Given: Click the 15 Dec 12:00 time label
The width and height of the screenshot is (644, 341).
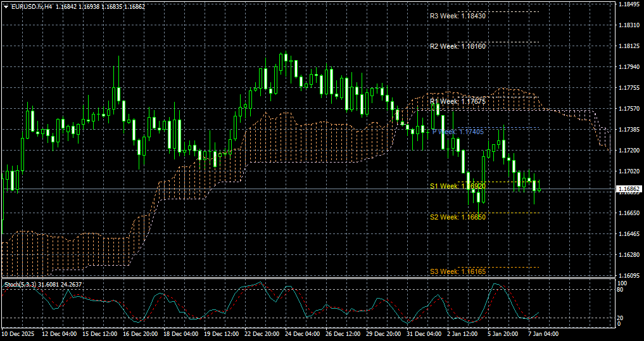Looking at the screenshot, I should click(100, 335).
